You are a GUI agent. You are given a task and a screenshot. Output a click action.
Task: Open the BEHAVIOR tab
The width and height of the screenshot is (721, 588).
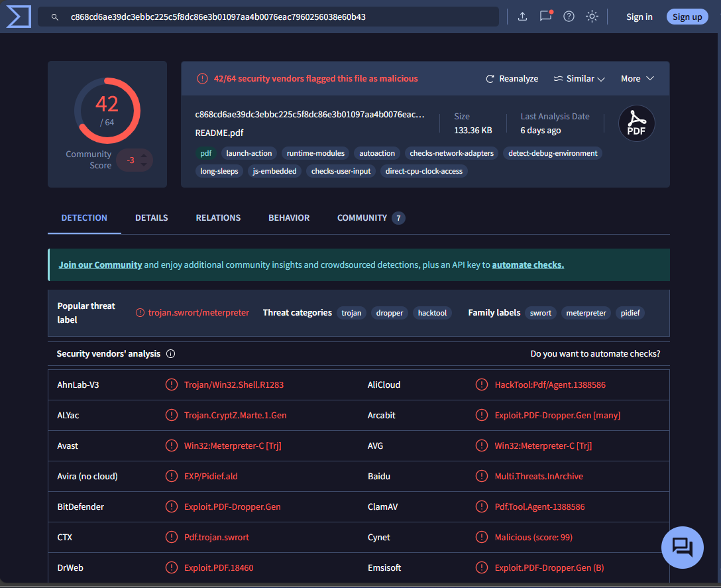[289, 218]
